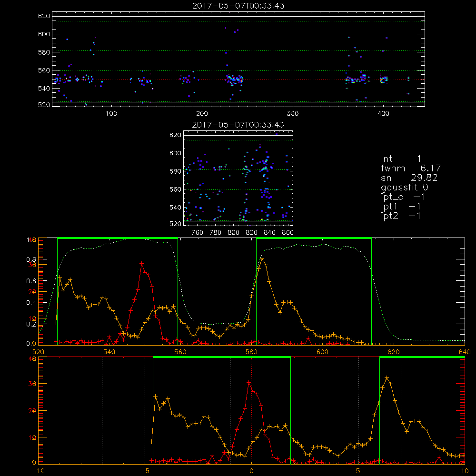Click the 580 tick label under the profile plot

click(251, 352)
